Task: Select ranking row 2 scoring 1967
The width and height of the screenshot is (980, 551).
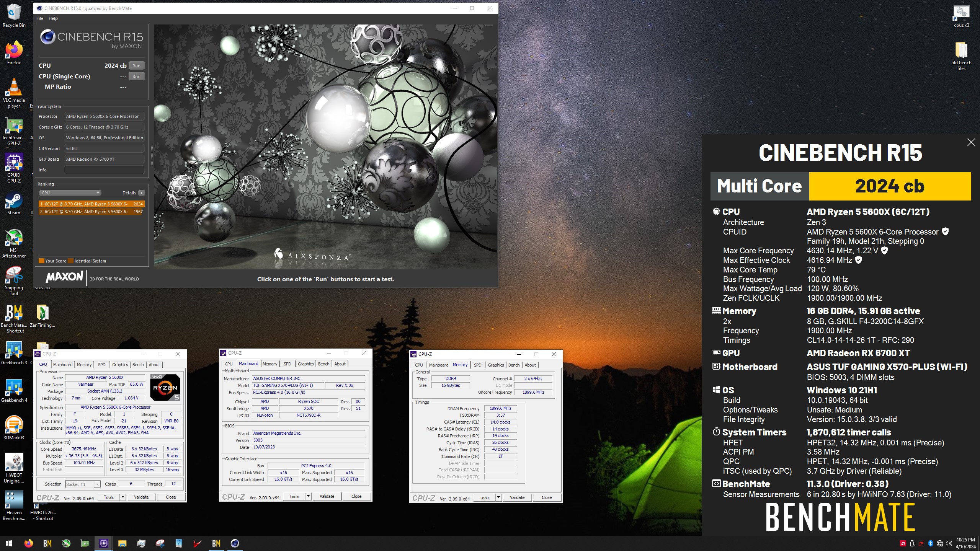Action: (91, 212)
